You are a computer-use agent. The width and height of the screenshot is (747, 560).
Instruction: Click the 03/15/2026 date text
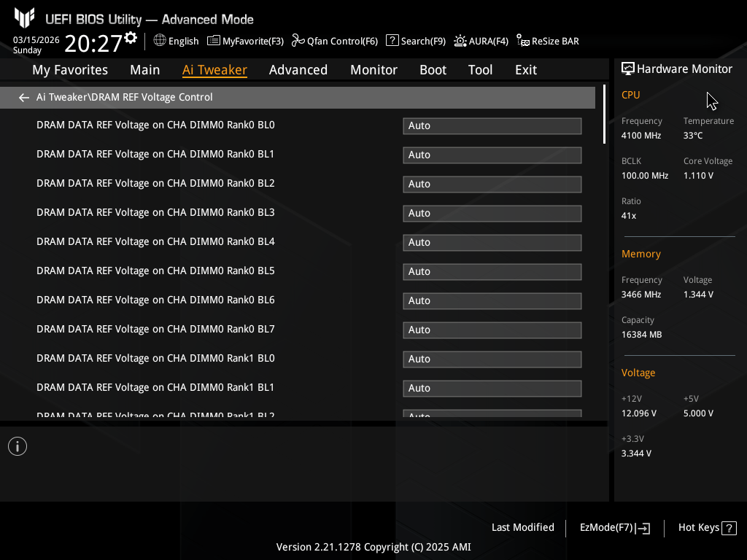tap(36, 40)
